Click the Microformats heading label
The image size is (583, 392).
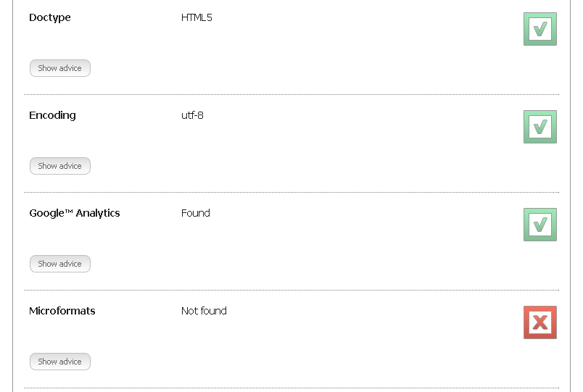tap(62, 311)
